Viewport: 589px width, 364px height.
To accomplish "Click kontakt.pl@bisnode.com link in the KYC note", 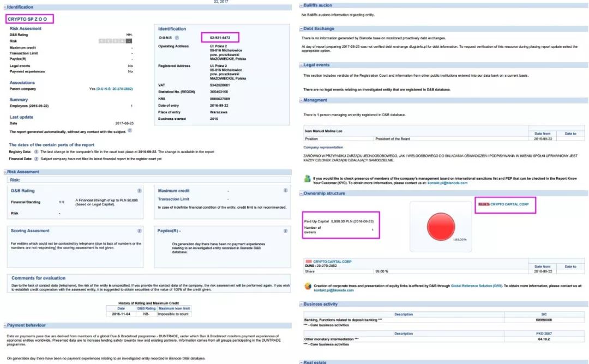I will [447, 183].
